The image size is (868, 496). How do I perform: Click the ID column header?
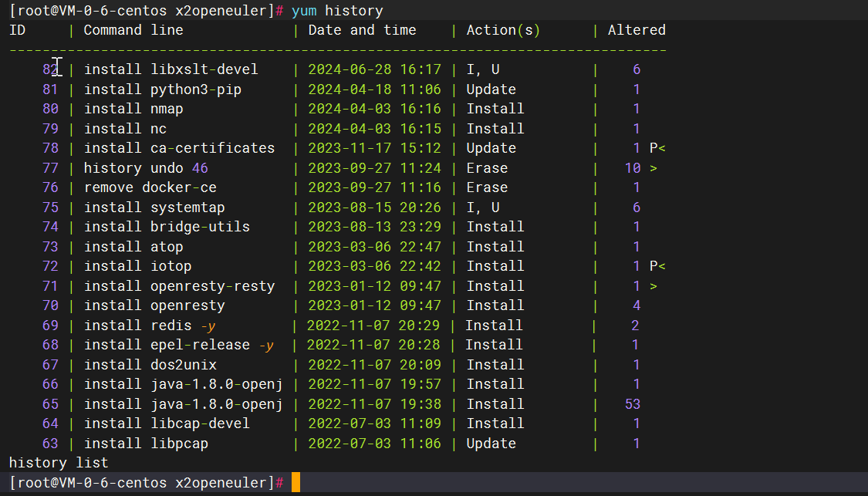click(x=17, y=30)
